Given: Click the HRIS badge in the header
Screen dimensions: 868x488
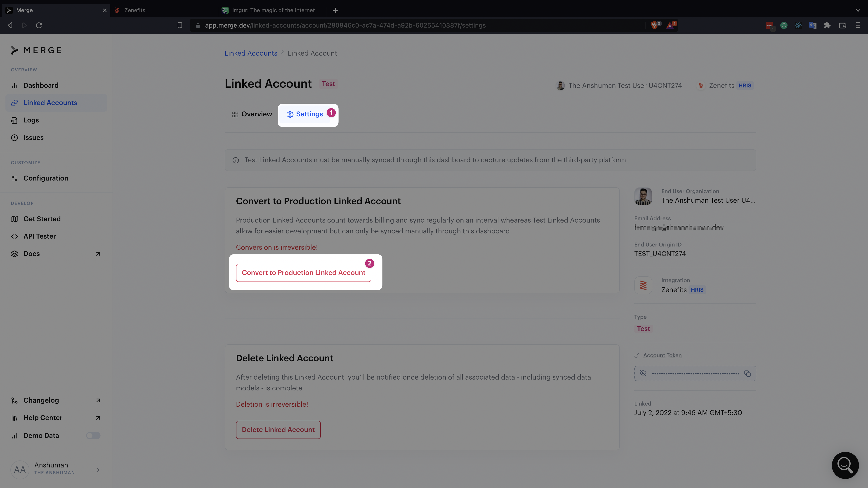Looking at the screenshot, I should coord(745,86).
